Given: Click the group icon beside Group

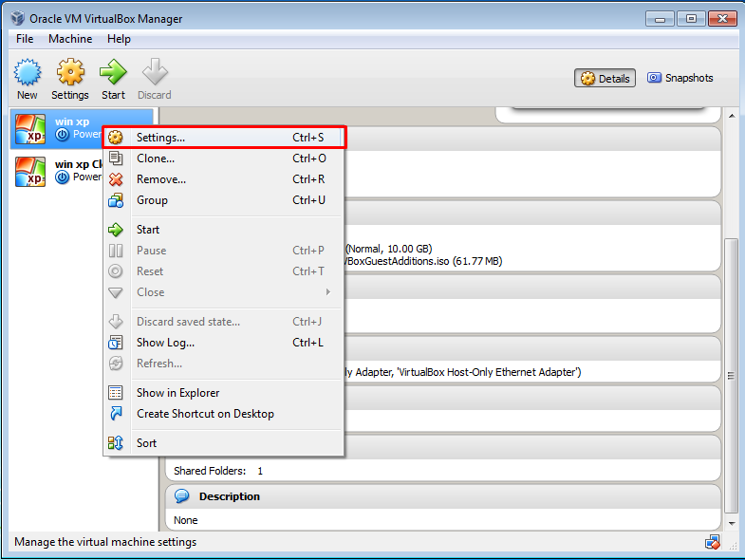Looking at the screenshot, I should pos(116,200).
